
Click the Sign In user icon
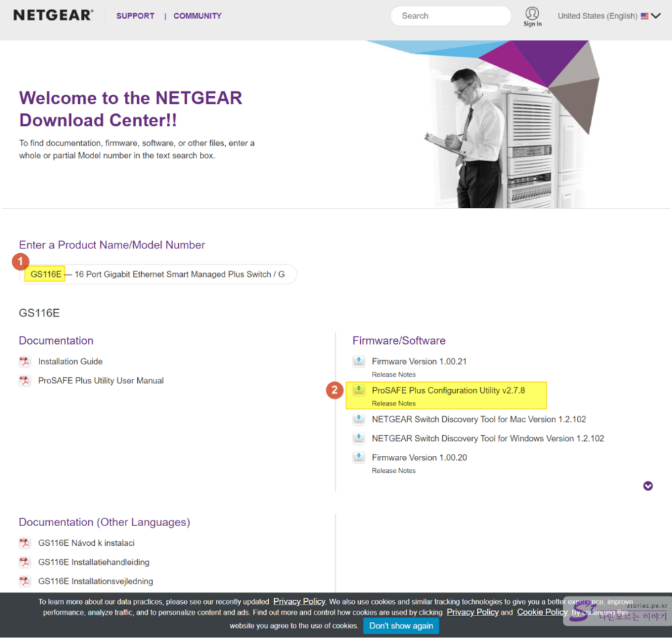(532, 15)
